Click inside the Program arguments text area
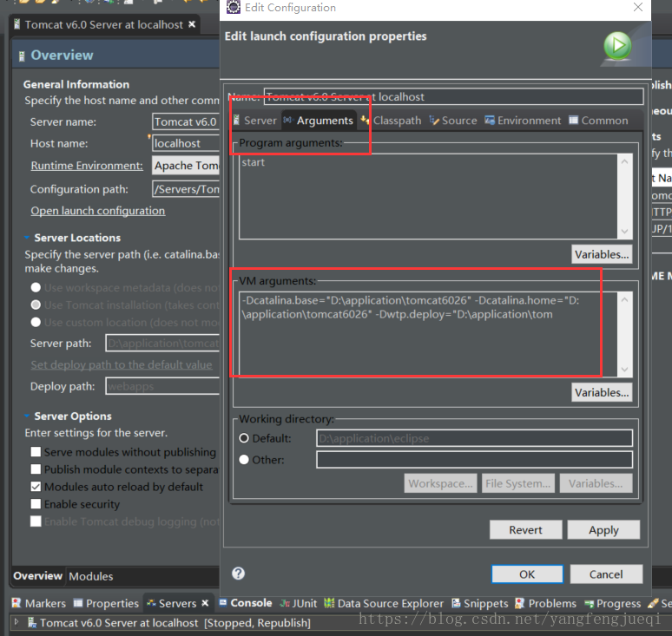The height and width of the screenshot is (636, 672). pyautogui.click(x=428, y=196)
